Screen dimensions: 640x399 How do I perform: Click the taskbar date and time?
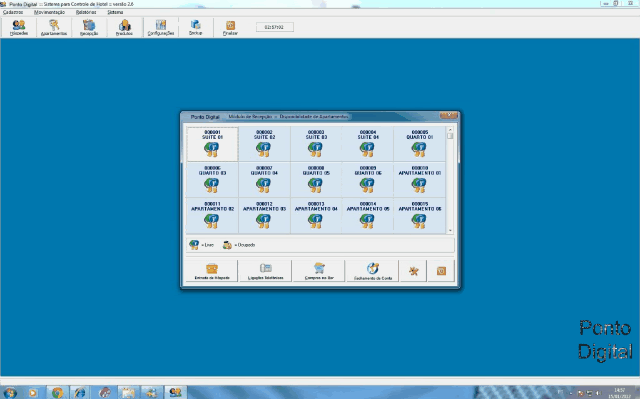619,393
